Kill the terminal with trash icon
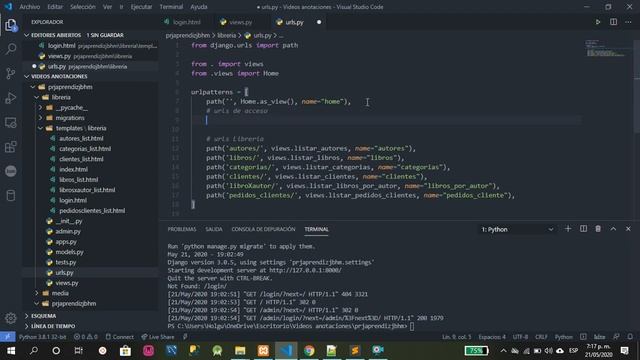 tap(598, 229)
